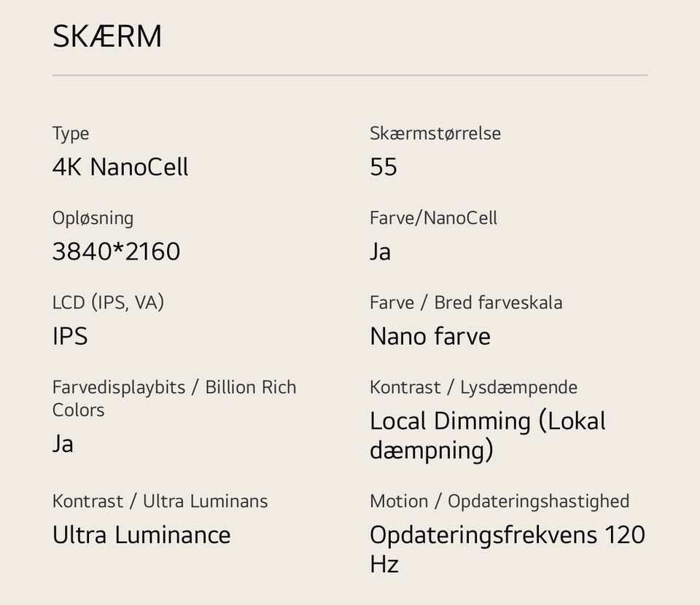Click the Kontrast / Lysdæmpende label
700x605 pixels.
pos(473,387)
